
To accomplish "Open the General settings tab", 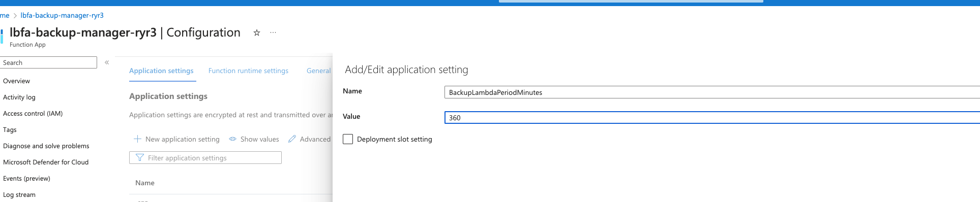I will tap(319, 71).
